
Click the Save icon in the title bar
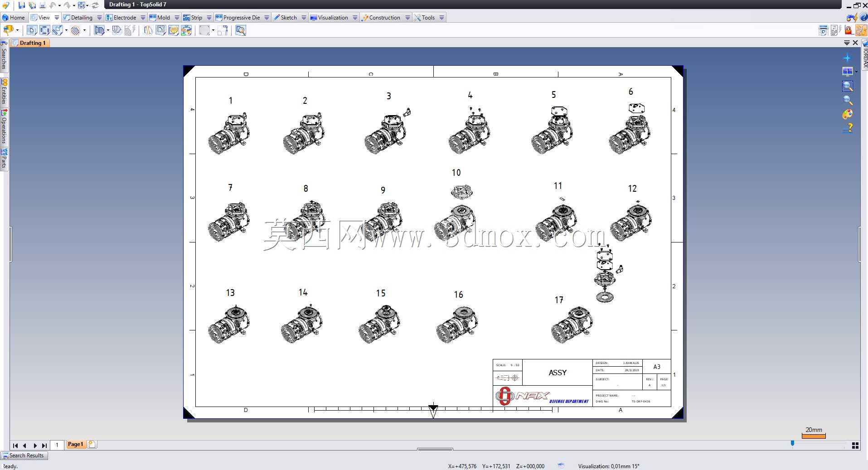click(21, 5)
